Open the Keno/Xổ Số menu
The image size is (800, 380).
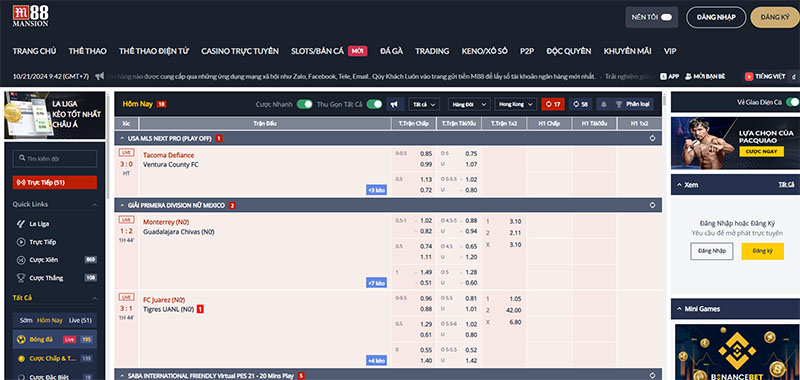[485, 51]
